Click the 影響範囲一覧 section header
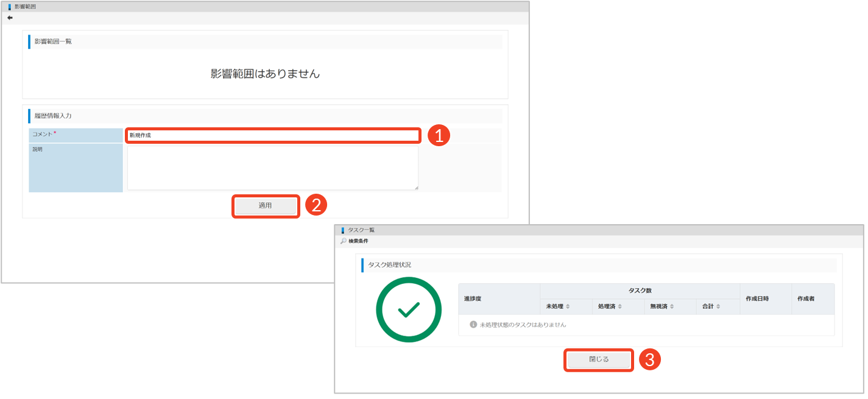868x399 pixels. click(53, 41)
